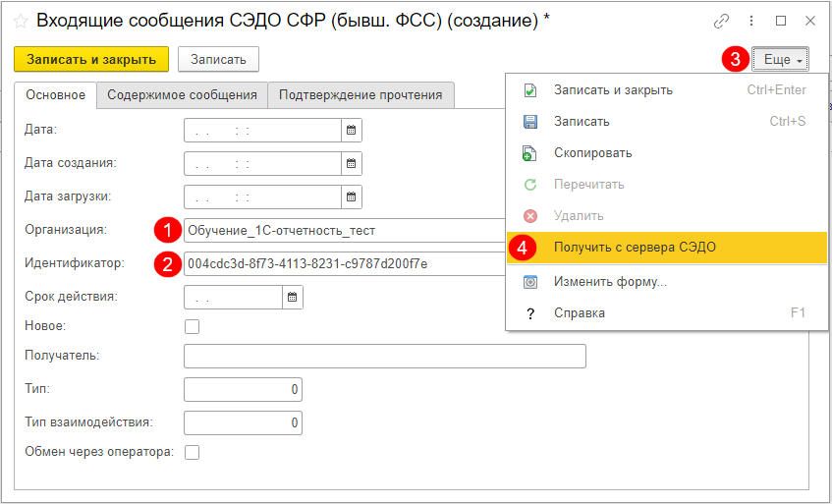The image size is (832, 504).
Task: Open calendar picker for Дата загрузки
Action: click(352, 197)
